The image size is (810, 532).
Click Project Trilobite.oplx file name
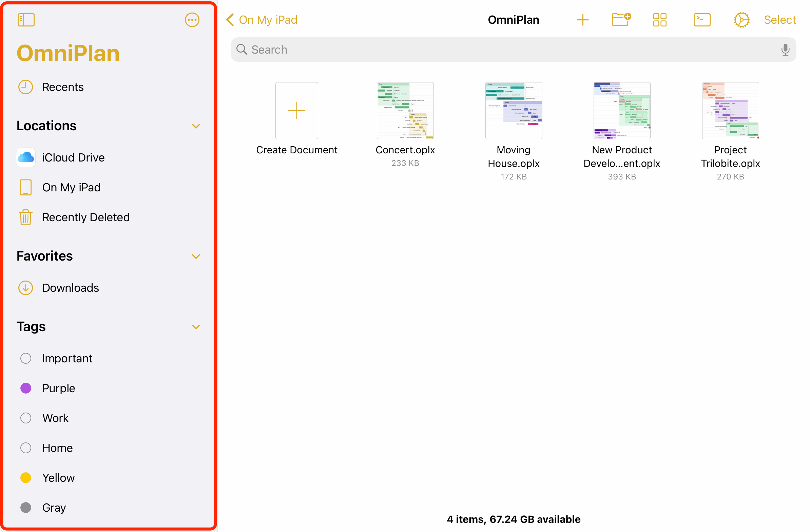tap(730, 156)
